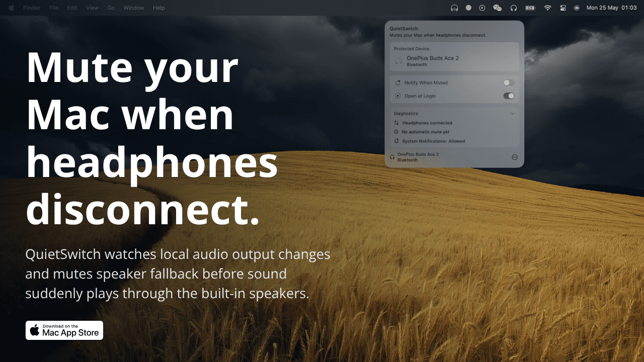The height and width of the screenshot is (362, 644).
Task: Click the QuietSwitch watches local audio description paragraph
Action: tap(178, 274)
